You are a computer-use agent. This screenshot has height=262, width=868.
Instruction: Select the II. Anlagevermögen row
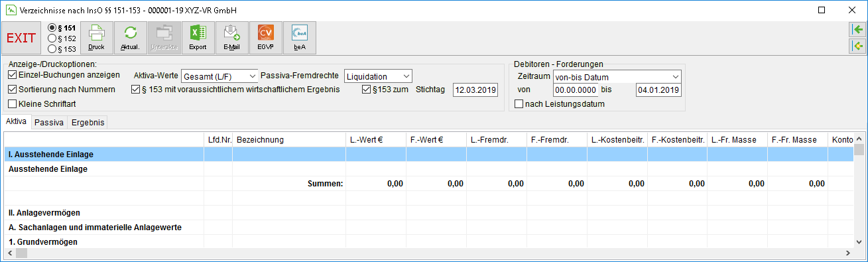pyautogui.click(x=428, y=212)
